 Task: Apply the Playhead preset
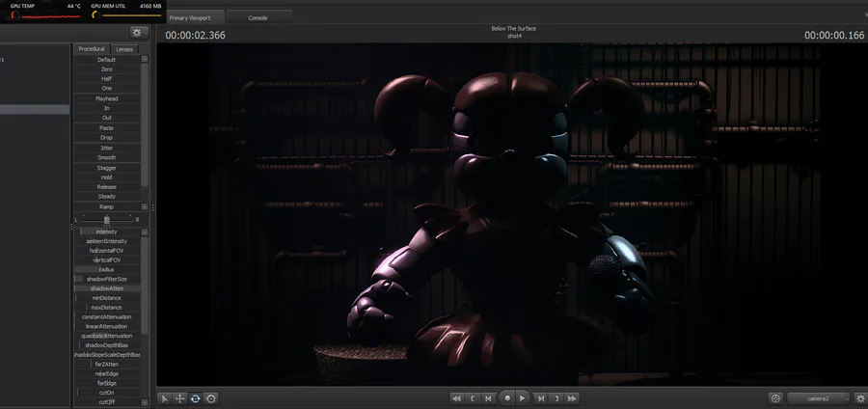[107, 98]
